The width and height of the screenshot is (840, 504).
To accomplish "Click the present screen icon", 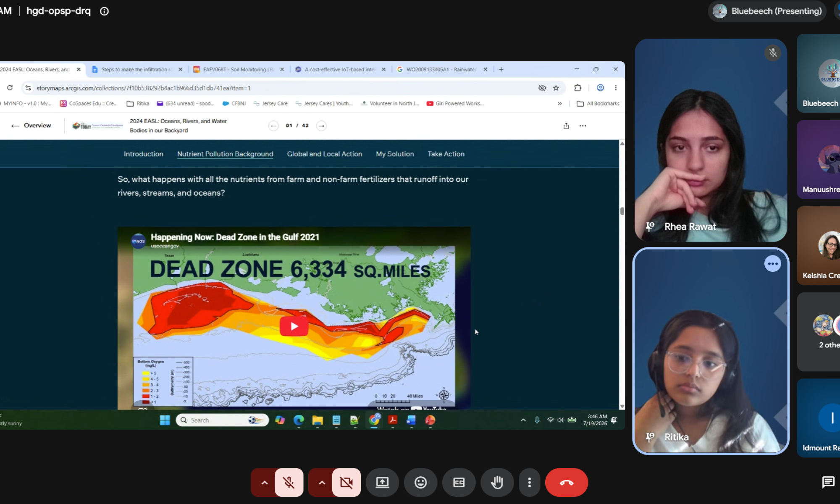I will click(382, 483).
